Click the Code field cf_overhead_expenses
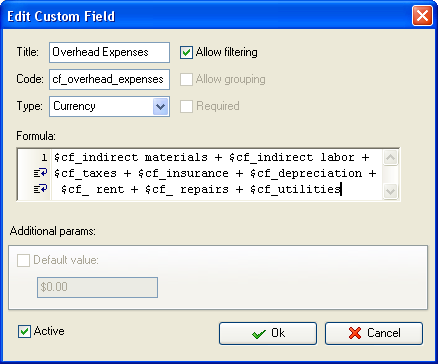Screen dimensions: 438x364 coord(109,79)
